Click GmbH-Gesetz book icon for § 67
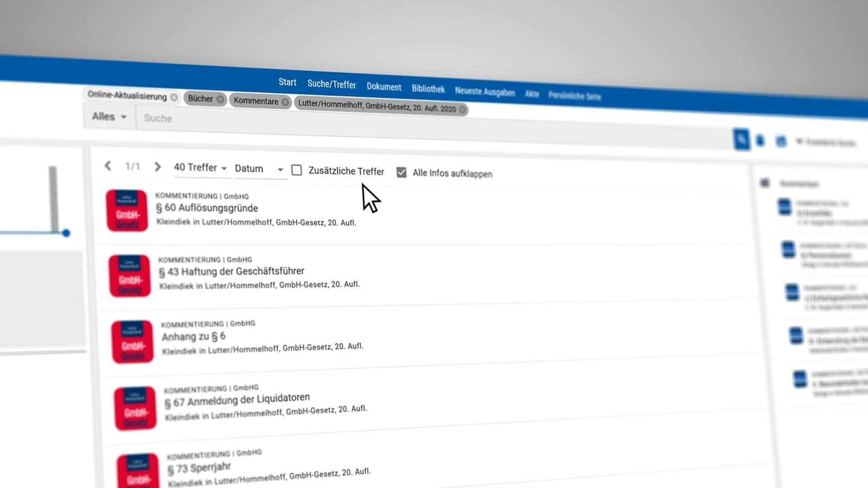This screenshot has width=868, height=488. pyautogui.click(x=135, y=408)
